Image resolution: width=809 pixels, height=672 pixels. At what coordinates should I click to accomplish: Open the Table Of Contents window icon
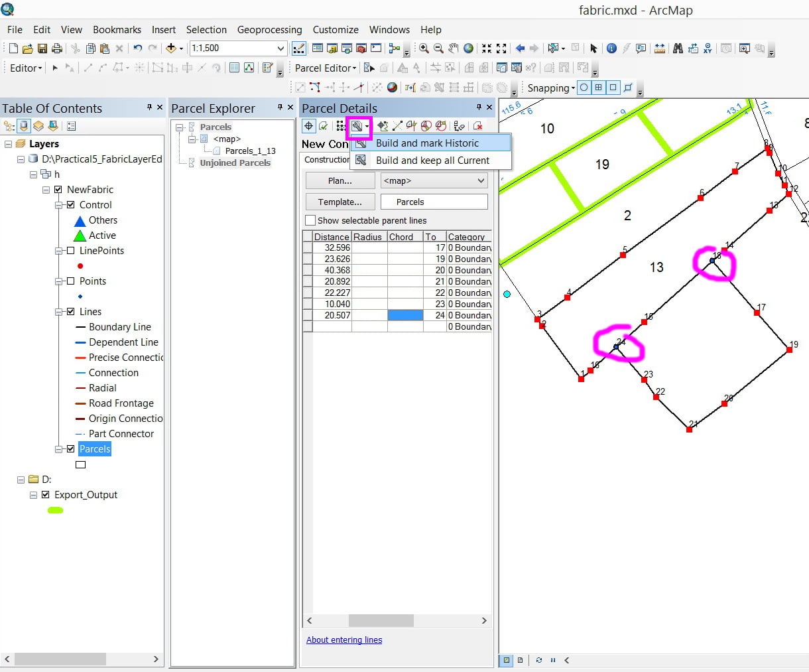click(318, 48)
